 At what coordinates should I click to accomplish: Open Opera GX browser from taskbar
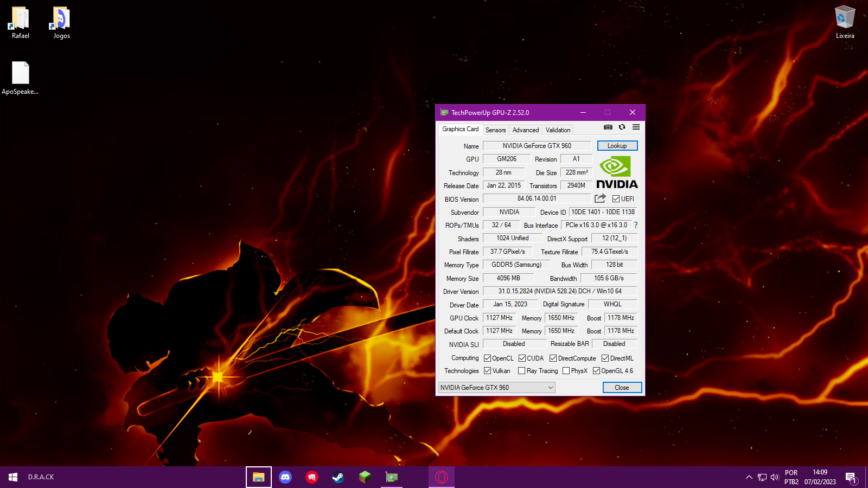point(442,477)
